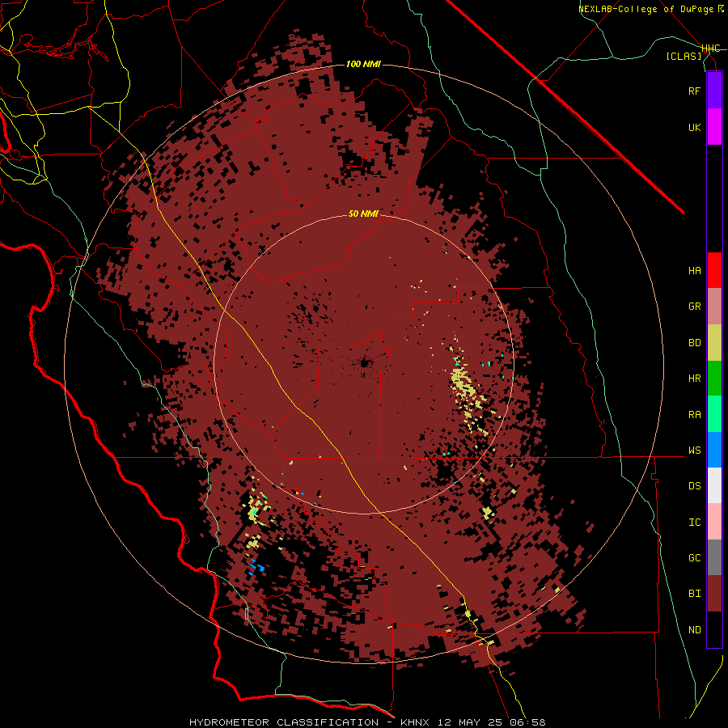Screen dimensions: 728x728
Task: Click the [CLAS] units label
Action: 684,57
